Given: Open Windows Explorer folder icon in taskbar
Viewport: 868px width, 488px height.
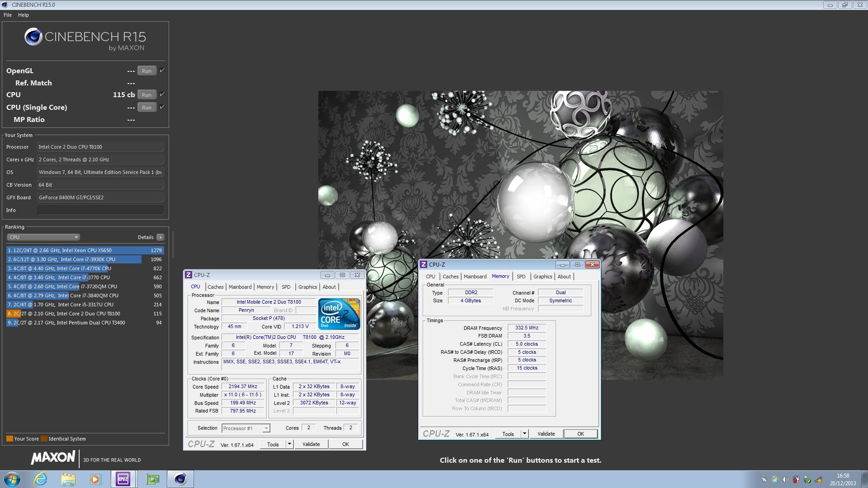Looking at the screenshot, I should tap(68, 479).
